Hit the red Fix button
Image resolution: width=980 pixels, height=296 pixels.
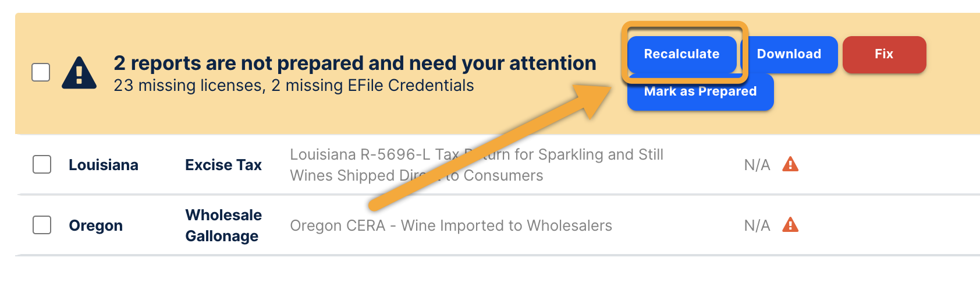(x=883, y=54)
